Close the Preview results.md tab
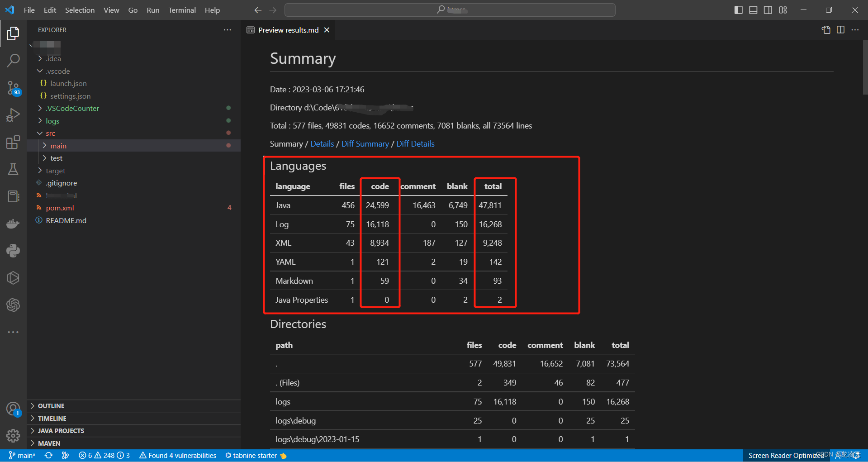 327,30
